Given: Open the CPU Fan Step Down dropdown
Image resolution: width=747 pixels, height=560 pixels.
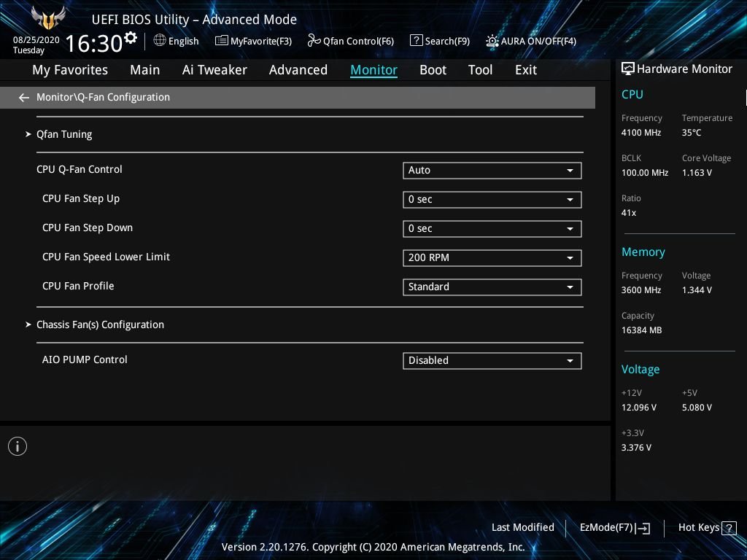Looking at the screenshot, I should pos(492,228).
